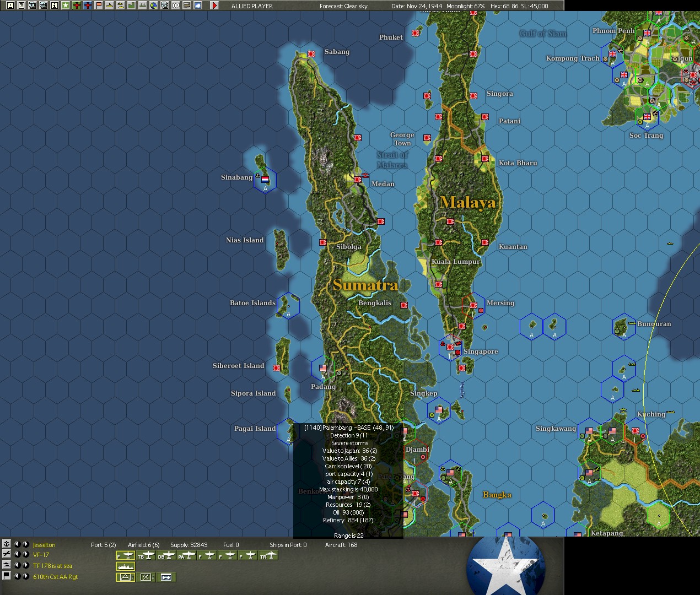Click the Bunguran island base hex
Viewport: 700px width, 595px height.
624,327
